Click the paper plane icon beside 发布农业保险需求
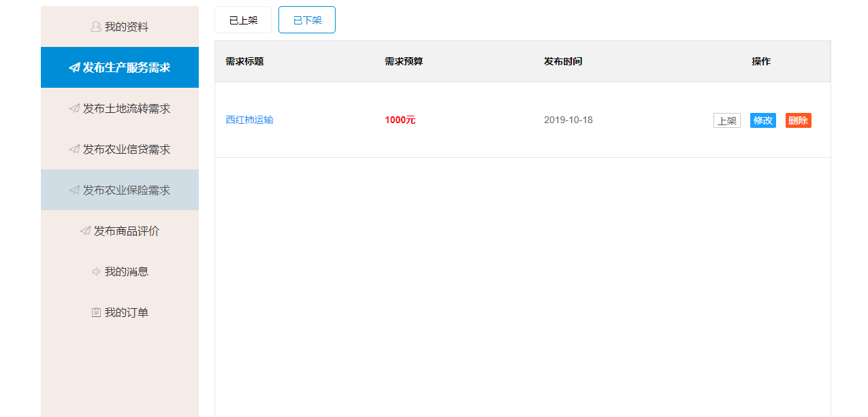The image size is (868, 417). click(x=74, y=190)
